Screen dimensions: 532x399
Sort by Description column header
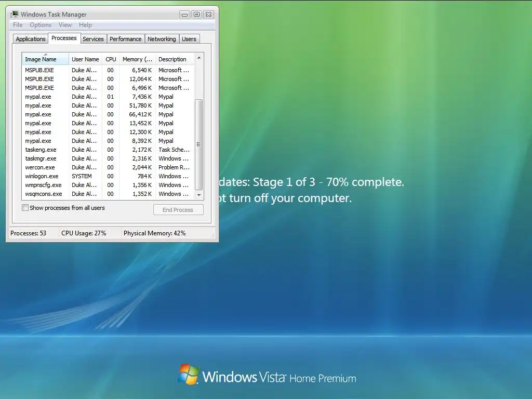[x=175, y=59]
